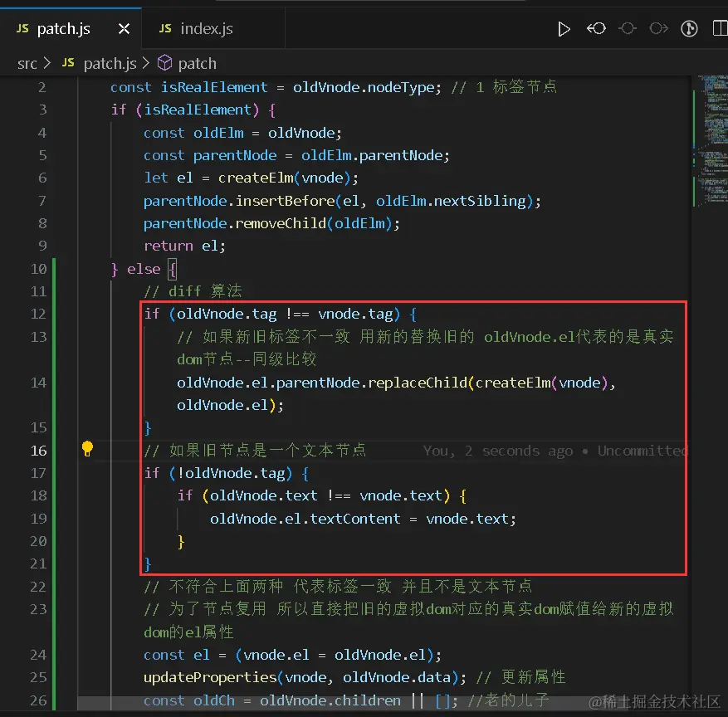Close the patch.js tab

point(124,29)
